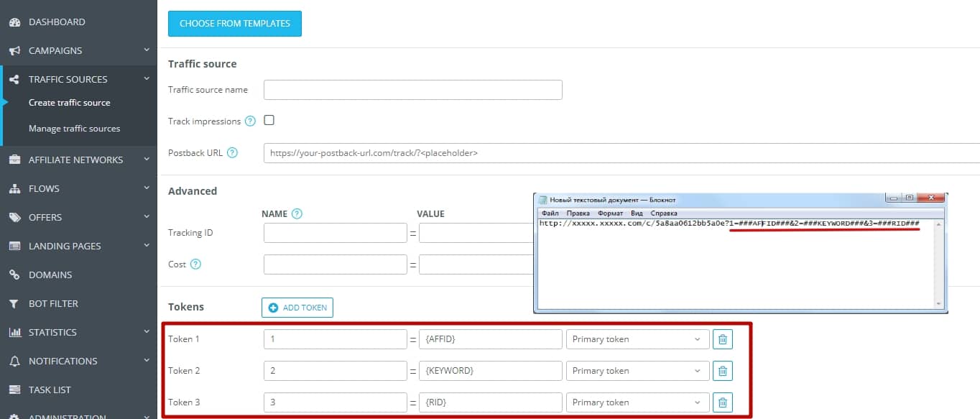The height and width of the screenshot is (419, 980).
Task: Select Create traffic source submenu item
Action: click(69, 103)
